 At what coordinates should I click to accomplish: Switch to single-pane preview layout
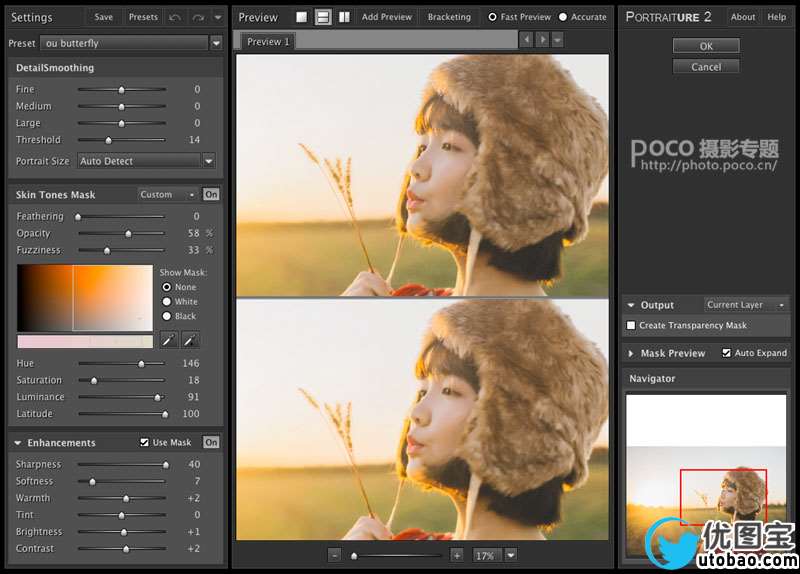point(302,17)
